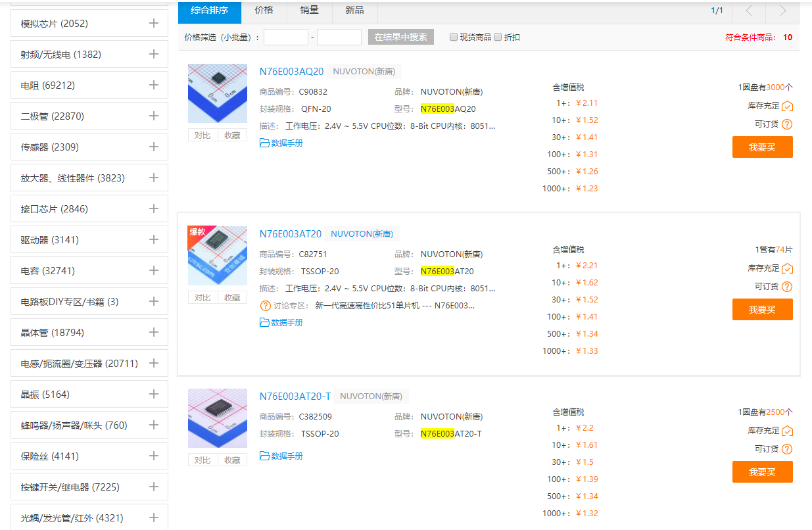Open the 蜂鸣器/扬声器/咪头 (760) category

89,425
